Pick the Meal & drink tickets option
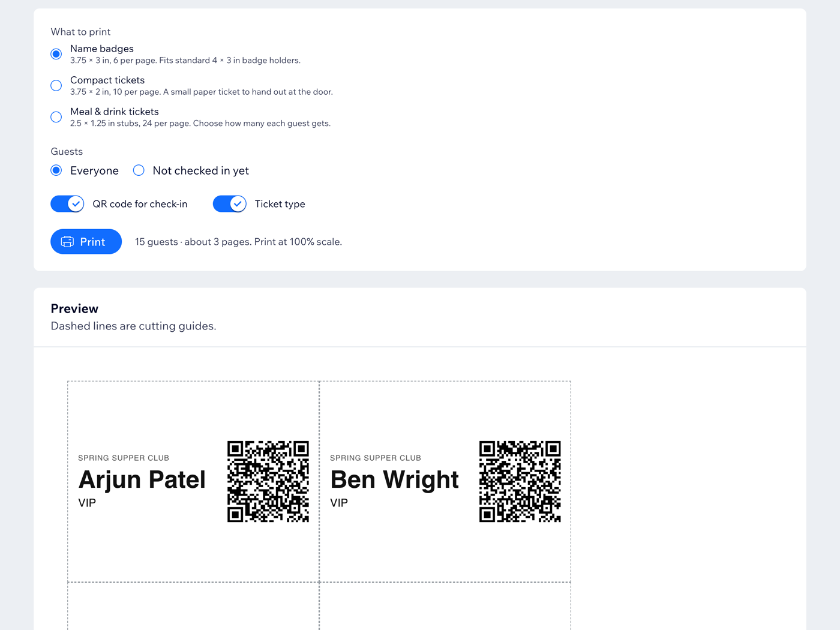The width and height of the screenshot is (840, 630). coord(56,117)
